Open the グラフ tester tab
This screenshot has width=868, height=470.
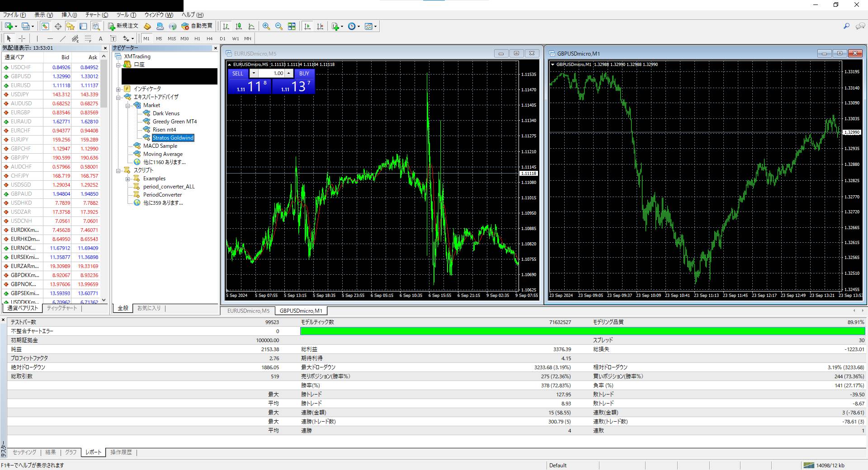[x=71, y=452]
